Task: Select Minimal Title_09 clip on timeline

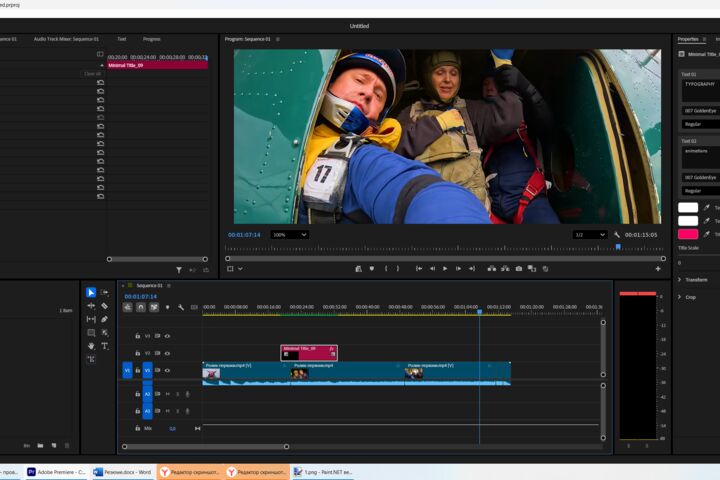Action: (309, 353)
